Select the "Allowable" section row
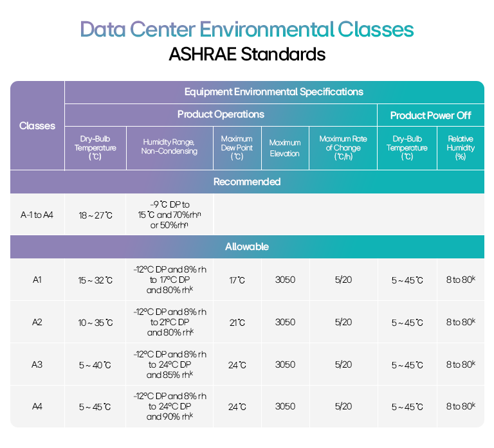 point(247,247)
